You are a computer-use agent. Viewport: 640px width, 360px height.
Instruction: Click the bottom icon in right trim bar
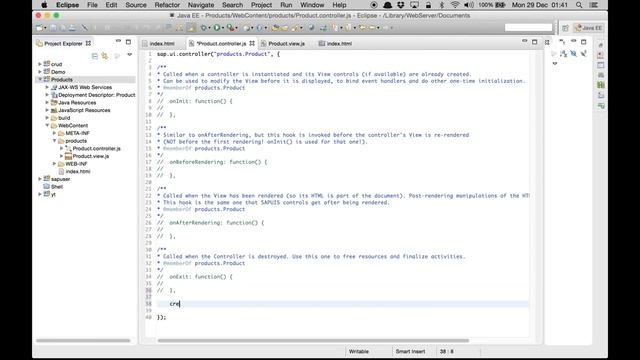tap(600, 105)
